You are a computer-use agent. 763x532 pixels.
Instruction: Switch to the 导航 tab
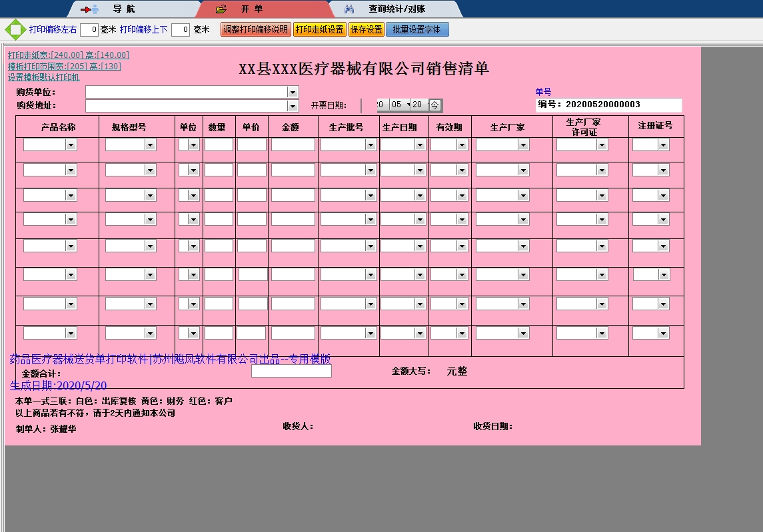point(123,9)
